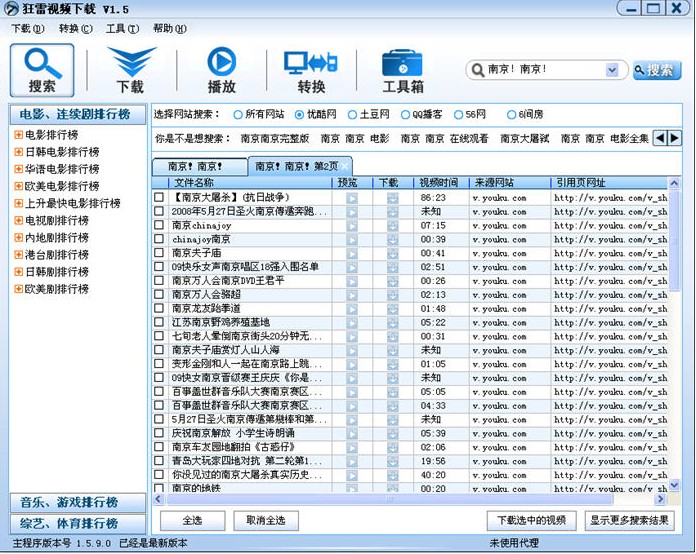Expand 港台剧排行榜 tree node
Viewport: 696px width, 554px height.
[18, 254]
